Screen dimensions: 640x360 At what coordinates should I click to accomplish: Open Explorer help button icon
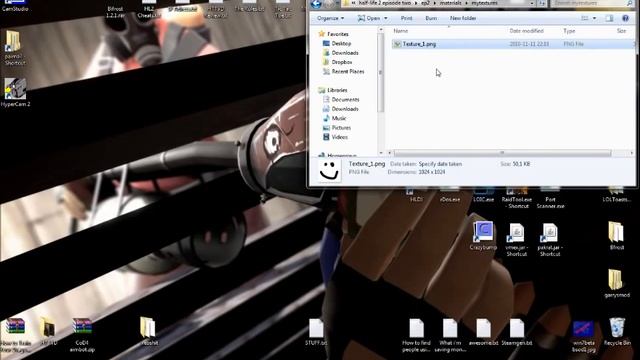coord(625,18)
